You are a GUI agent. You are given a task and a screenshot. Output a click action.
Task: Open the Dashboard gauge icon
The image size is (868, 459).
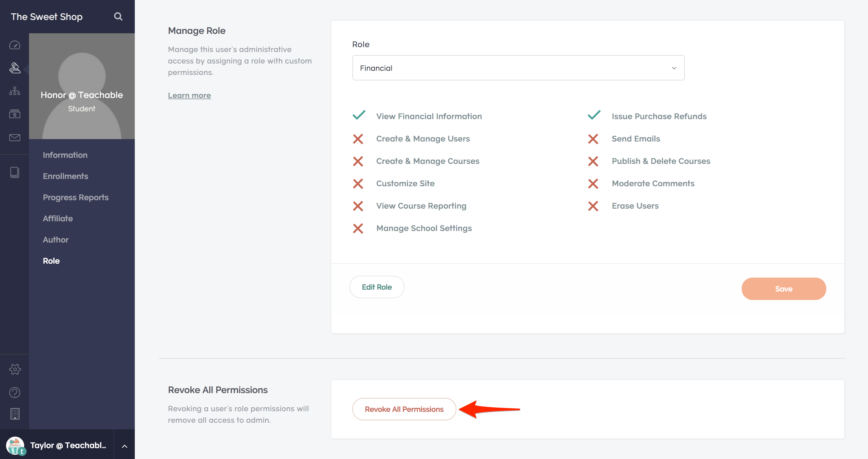click(15, 45)
